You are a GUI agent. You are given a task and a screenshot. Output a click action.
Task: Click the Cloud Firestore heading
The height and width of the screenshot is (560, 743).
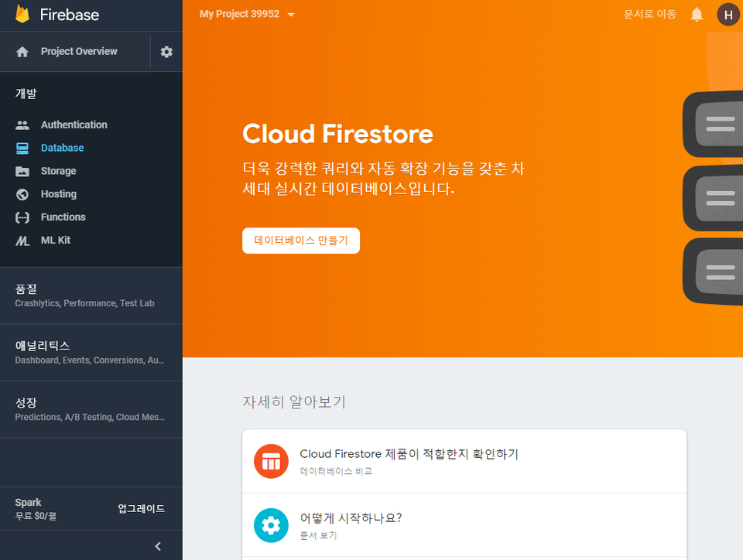(338, 134)
